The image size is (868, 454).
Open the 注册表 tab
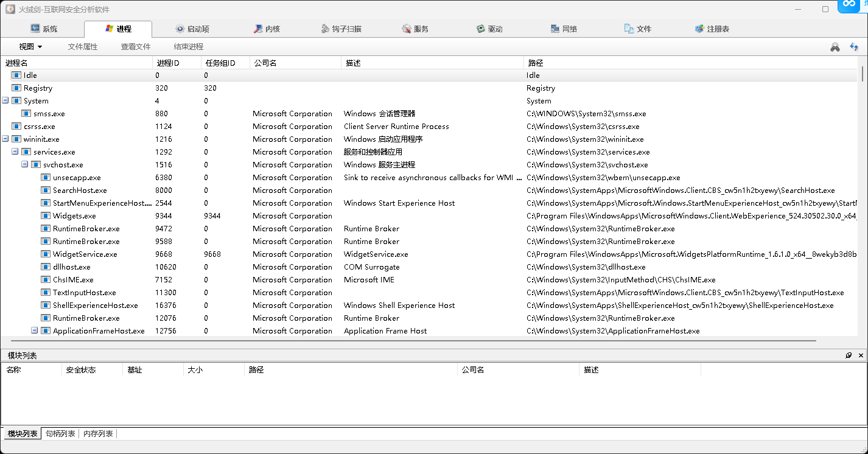click(712, 29)
